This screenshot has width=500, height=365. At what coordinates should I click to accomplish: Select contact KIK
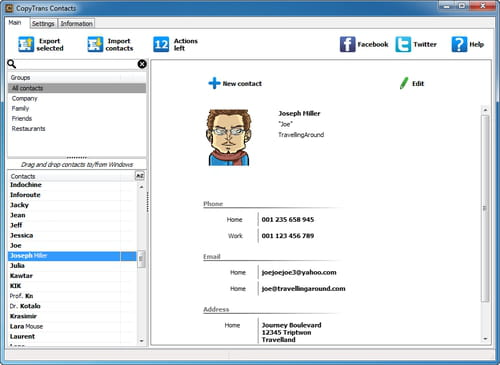(x=72, y=286)
